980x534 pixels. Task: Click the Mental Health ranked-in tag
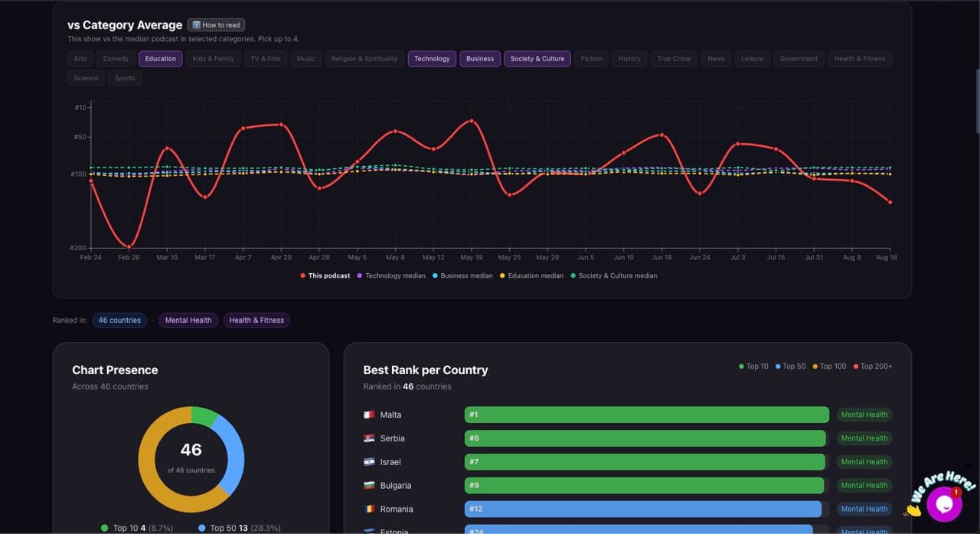(188, 321)
